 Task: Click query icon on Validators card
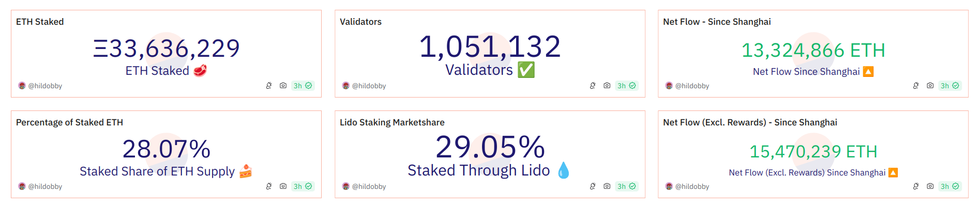(593, 86)
